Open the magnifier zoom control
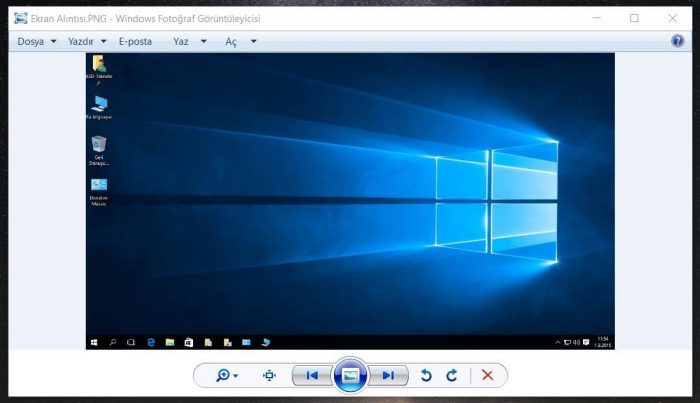Screen dimensions: 700x403 tap(227, 375)
